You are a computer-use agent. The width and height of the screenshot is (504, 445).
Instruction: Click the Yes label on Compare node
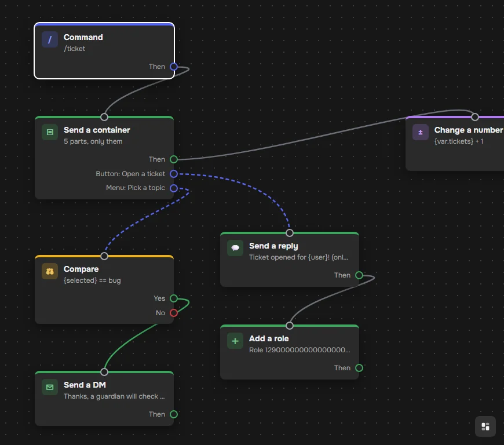[159, 298]
